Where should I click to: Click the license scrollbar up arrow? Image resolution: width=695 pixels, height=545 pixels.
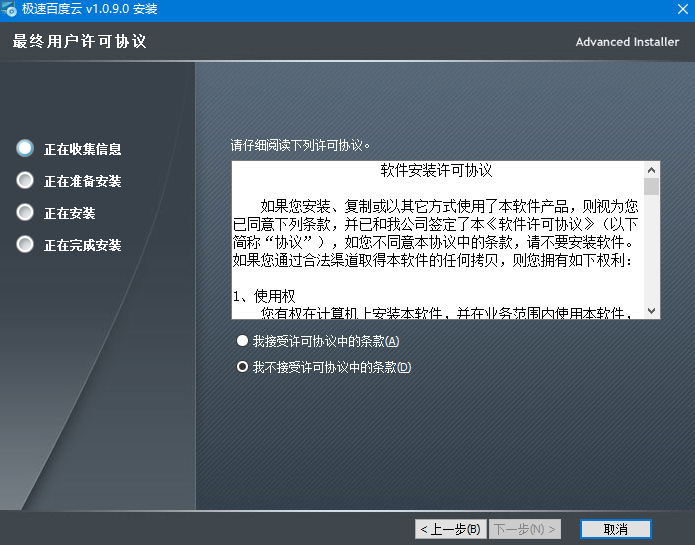(652, 170)
